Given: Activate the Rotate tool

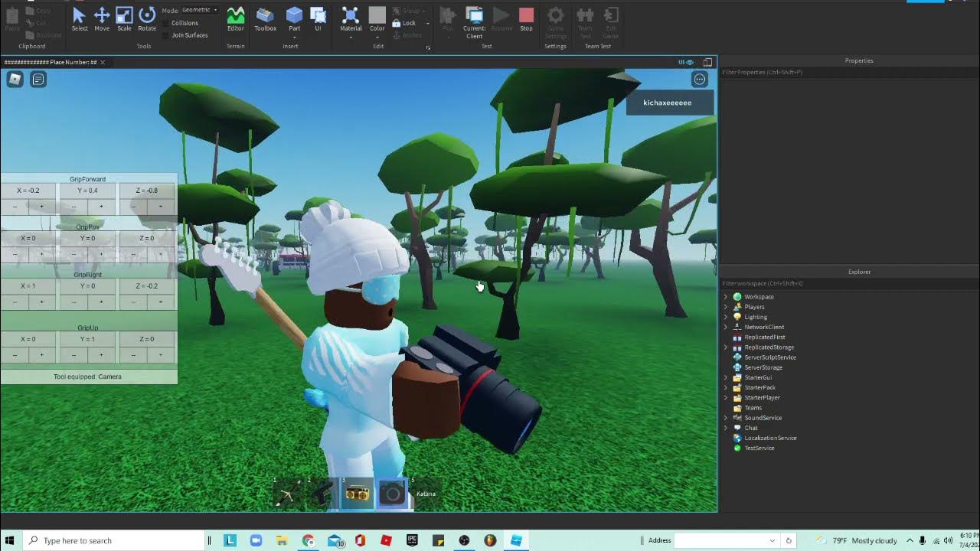Looking at the screenshot, I should point(147,19).
